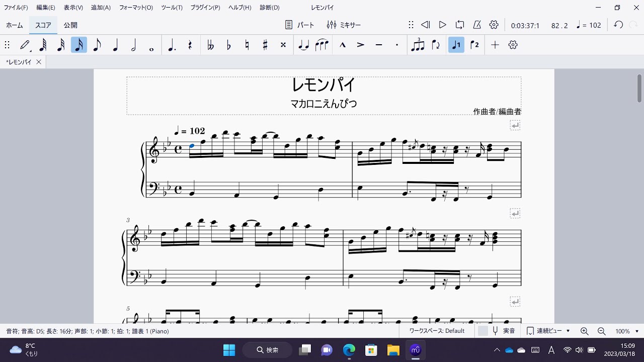Select the highlighted 16th note duration

[x=79, y=45]
